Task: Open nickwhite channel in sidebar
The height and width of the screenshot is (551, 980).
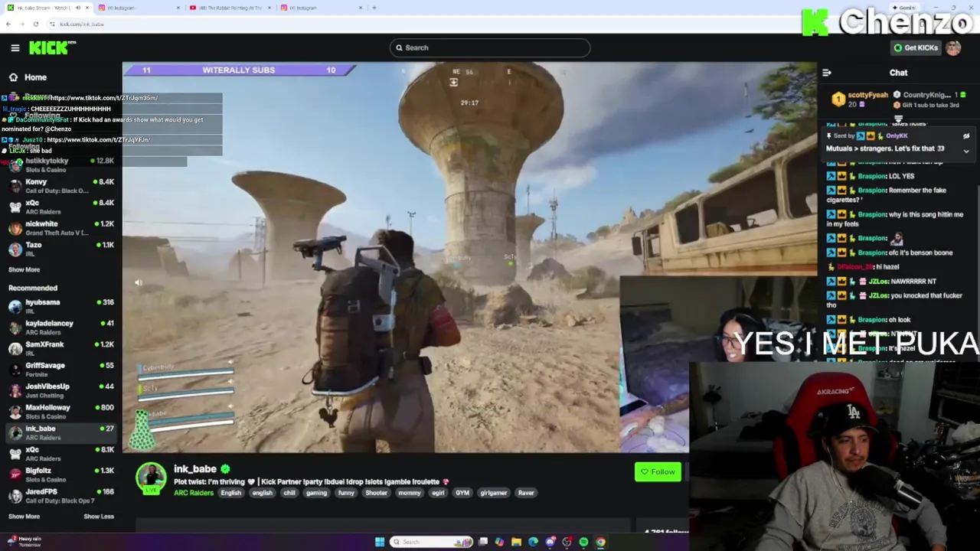Action: click(61, 228)
